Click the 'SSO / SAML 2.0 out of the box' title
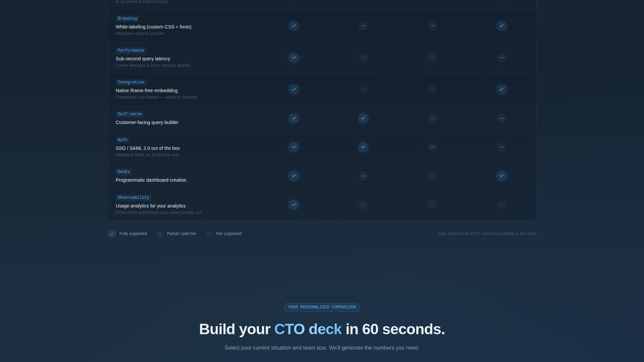The width and height of the screenshot is (644, 362). 148,148
